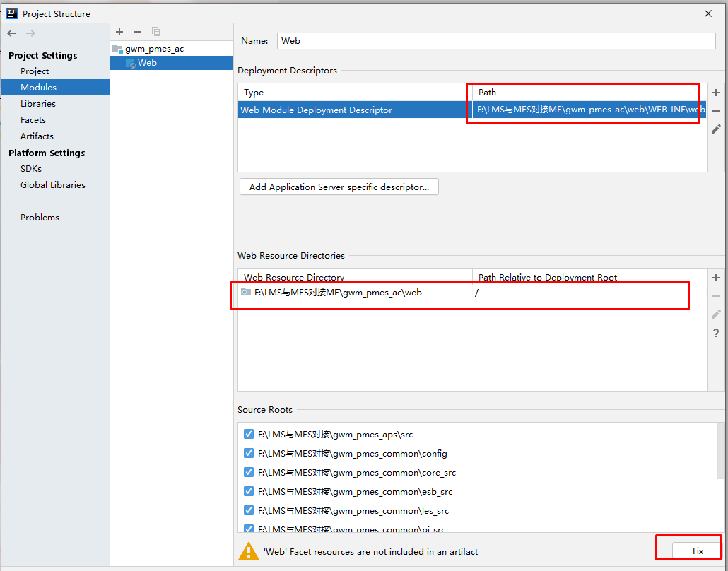Screen dimensions: 728x571
Task: Click folder icon of web resource directory row
Action: click(x=246, y=292)
